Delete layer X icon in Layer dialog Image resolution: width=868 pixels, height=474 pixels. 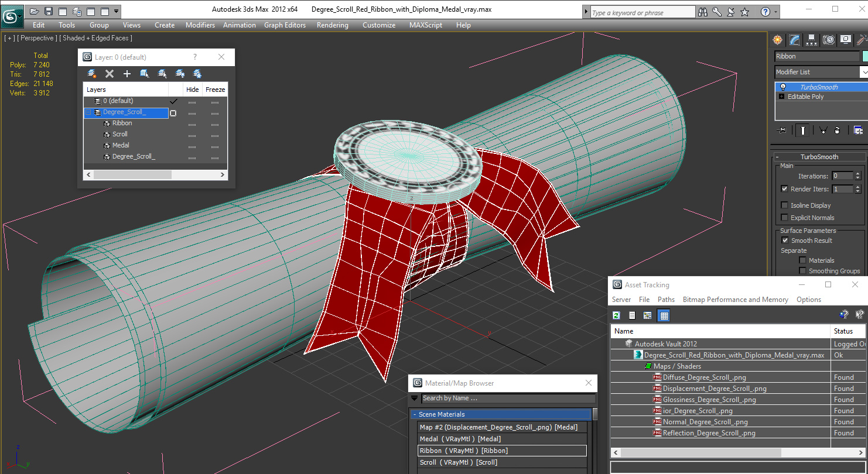coord(110,74)
